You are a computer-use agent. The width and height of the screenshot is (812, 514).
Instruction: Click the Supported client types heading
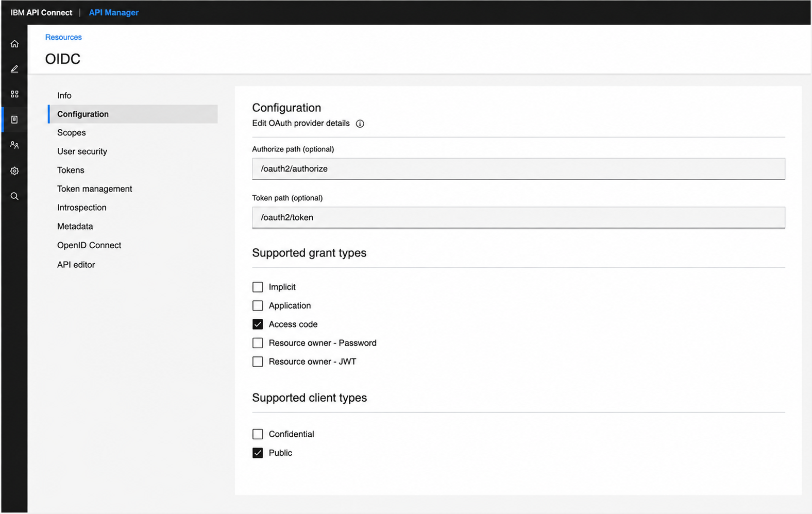click(310, 398)
